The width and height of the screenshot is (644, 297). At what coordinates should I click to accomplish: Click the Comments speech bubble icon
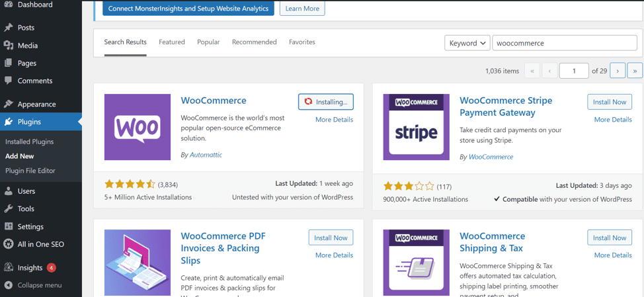(x=8, y=81)
